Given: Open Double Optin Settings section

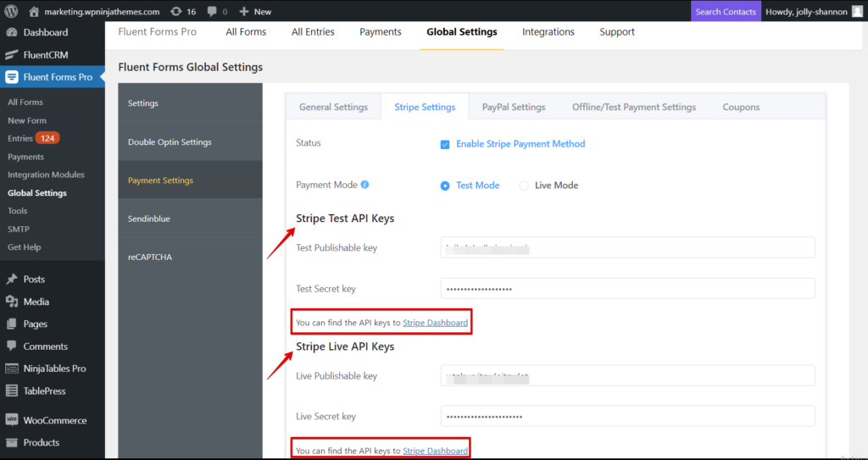Looking at the screenshot, I should click(x=191, y=141).
